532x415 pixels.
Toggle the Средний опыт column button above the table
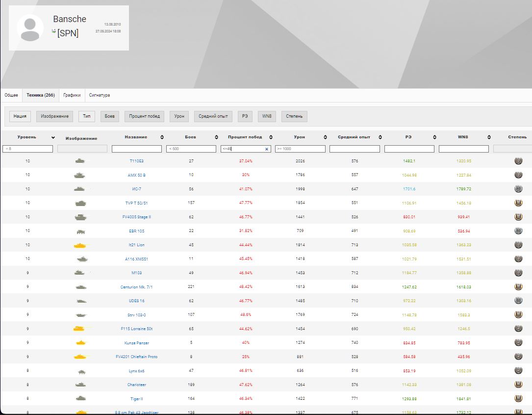coord(213,116)
